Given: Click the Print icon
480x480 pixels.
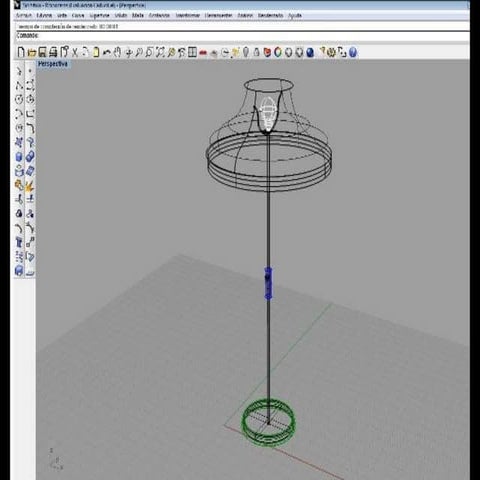Looking at the screenshot, I should (53, 52).
